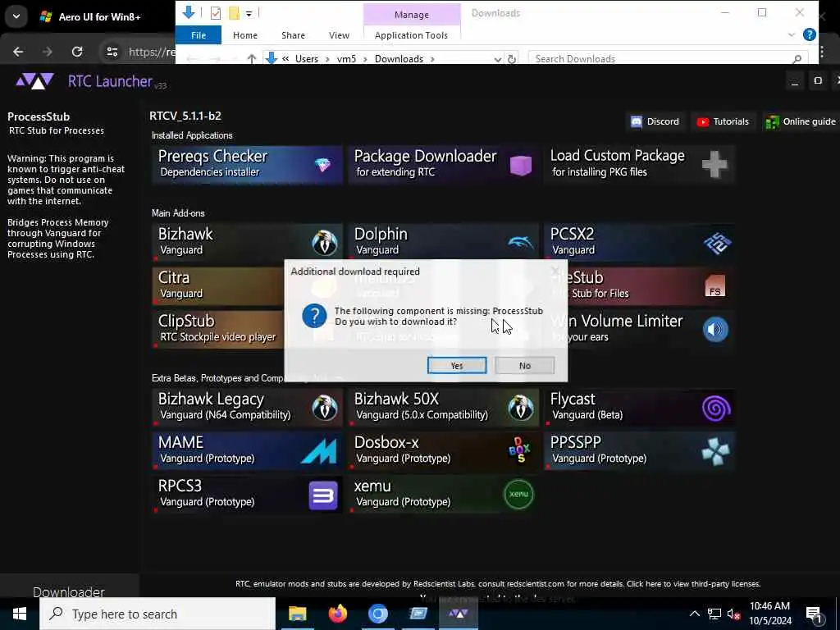Click the MAME logo icon
Screen dimensions: 840x630
coord(319,450)
